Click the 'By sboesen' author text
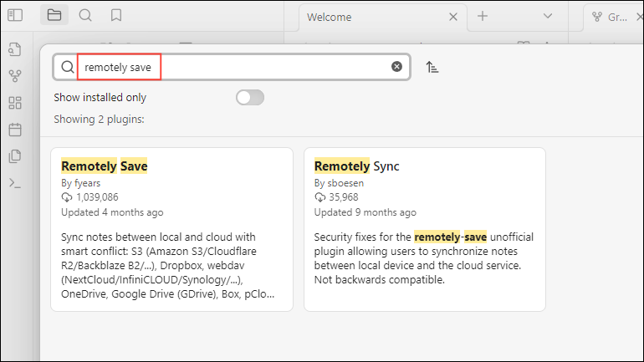Viewport: 644px width, 362px height. point(339,183)
